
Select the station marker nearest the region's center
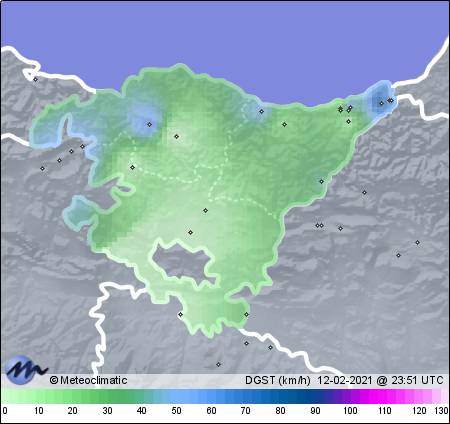(206, 210)
